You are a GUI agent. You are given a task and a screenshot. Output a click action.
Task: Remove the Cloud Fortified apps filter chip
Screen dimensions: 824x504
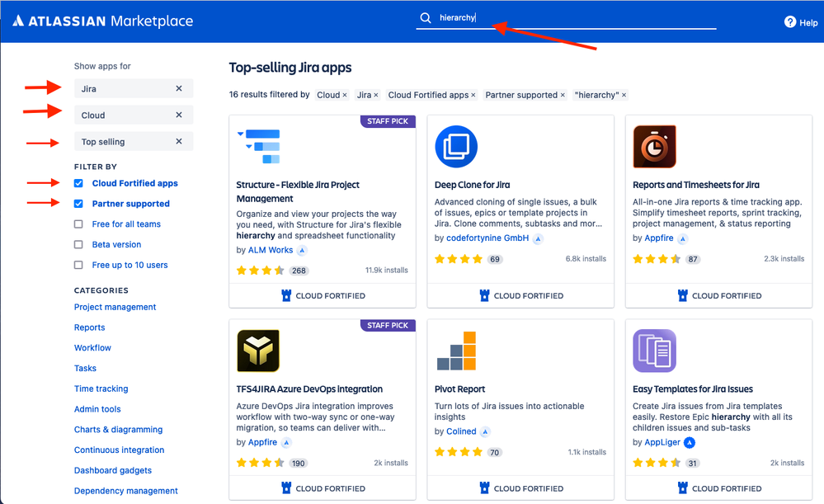pyautogui.click(x=473, y=95)
